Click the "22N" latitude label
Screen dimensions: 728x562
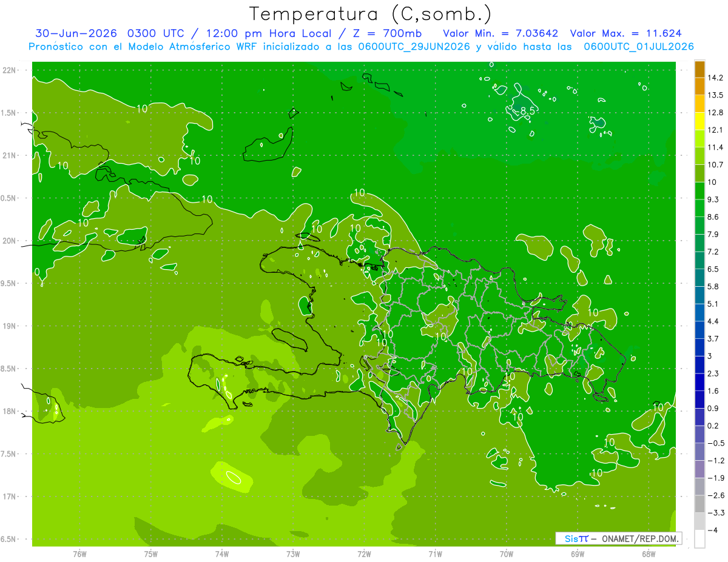tap(9, 70)
